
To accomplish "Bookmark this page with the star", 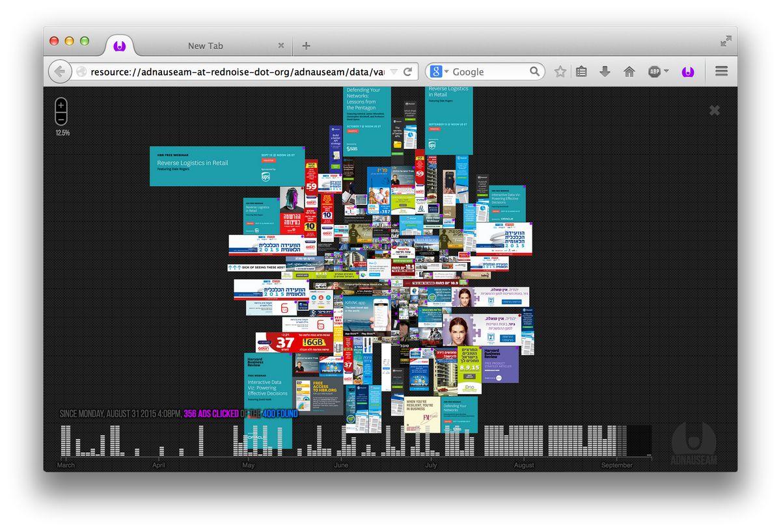I will point(560,72).
